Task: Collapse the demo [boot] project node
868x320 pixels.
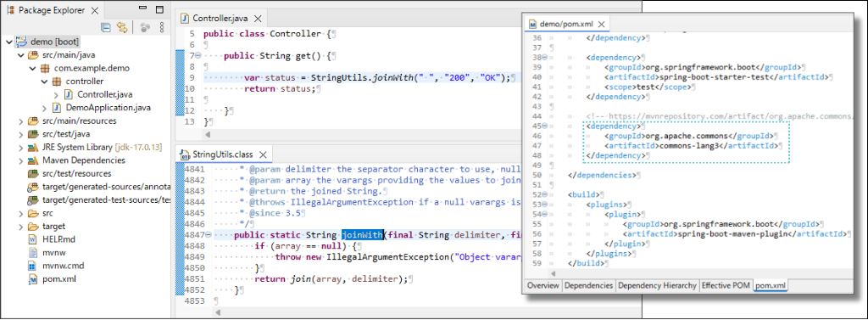Action: click(9, 42)
